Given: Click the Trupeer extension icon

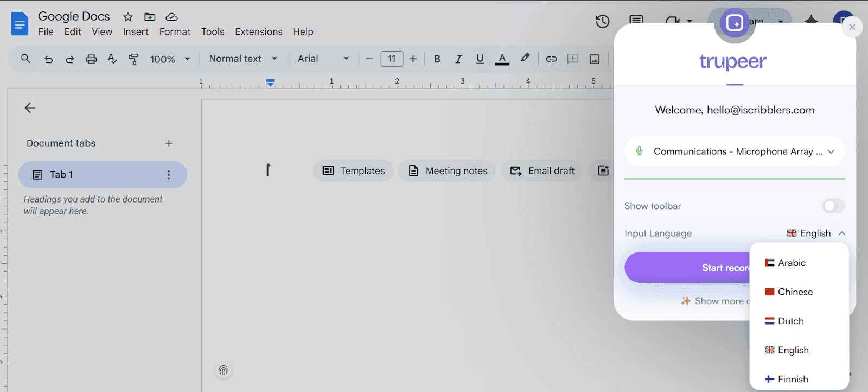Looking at the screenshot, I should click(x=735, y=23).
